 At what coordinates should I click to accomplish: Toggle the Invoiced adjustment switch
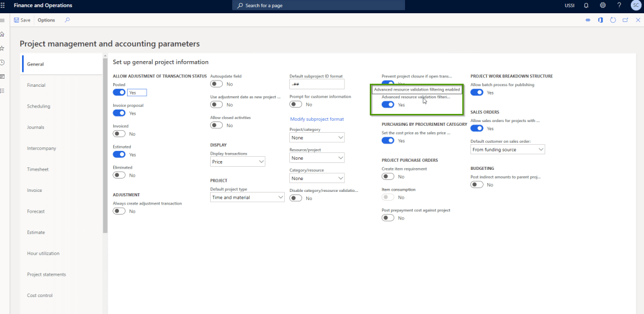pyautogui.click(x=119, y=134)
